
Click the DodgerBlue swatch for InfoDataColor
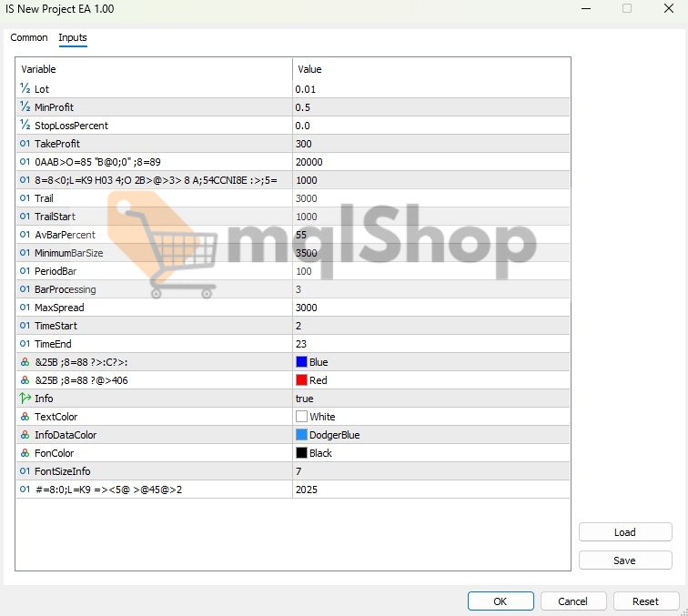[x=301, y=434]
